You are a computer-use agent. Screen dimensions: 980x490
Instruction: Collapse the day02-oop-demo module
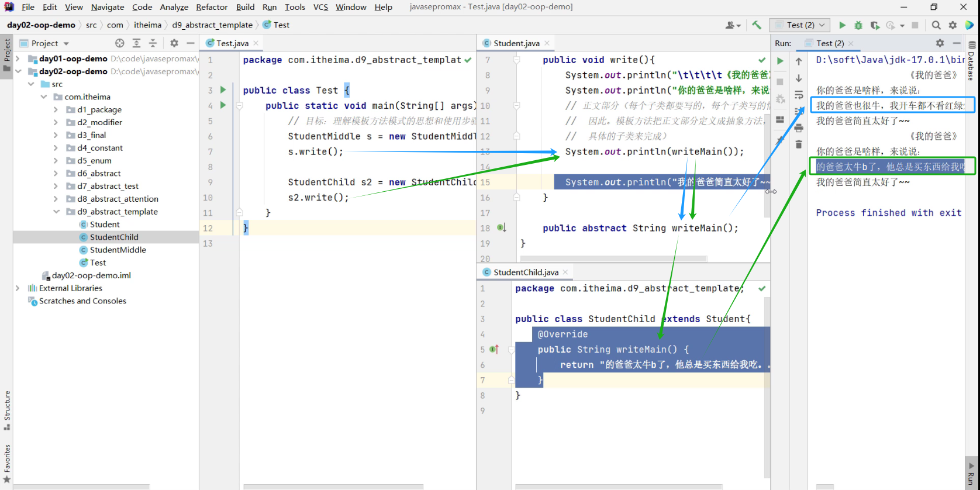click(x=18, y=71)
